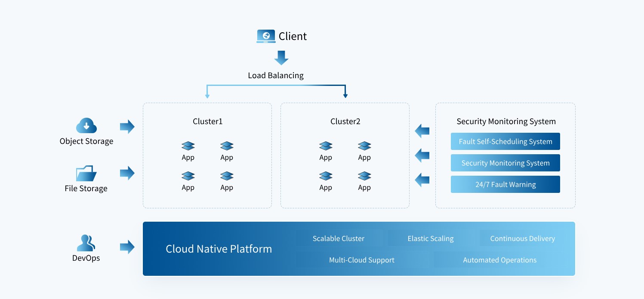Screen dimensions: 644x299
Task: Click the Security Monitoring System panel heading
Action: coord(506,122)
